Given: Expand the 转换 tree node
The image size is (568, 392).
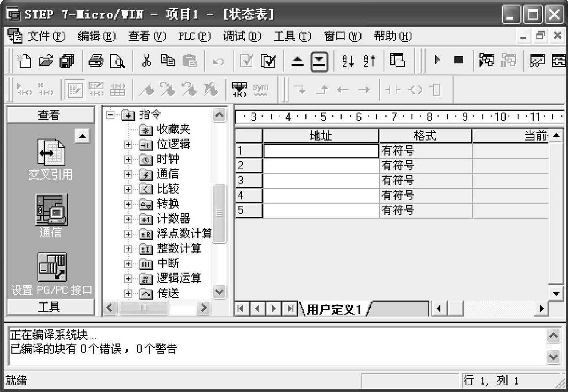Looking at the screenshot, I should 128,204.
